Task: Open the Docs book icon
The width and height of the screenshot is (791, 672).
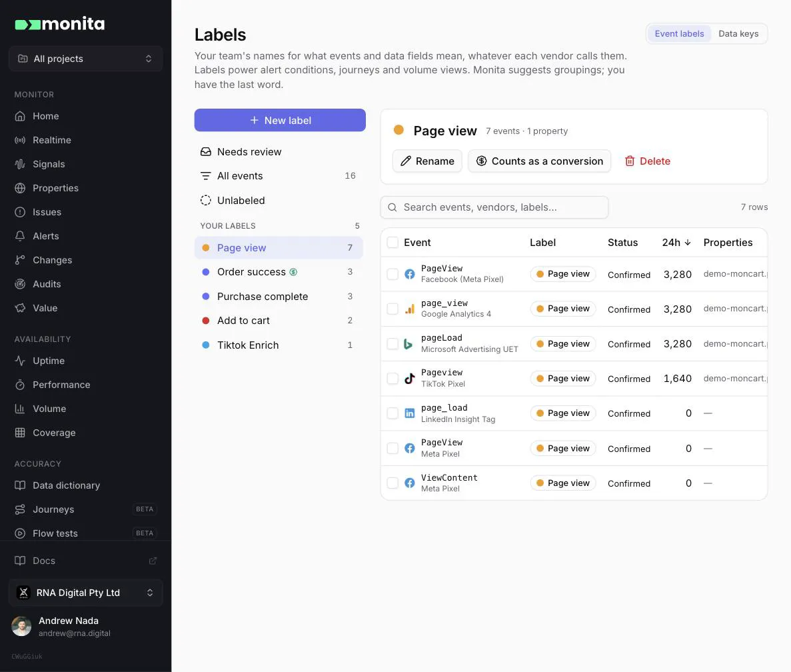Action: (x=20, y=561)
